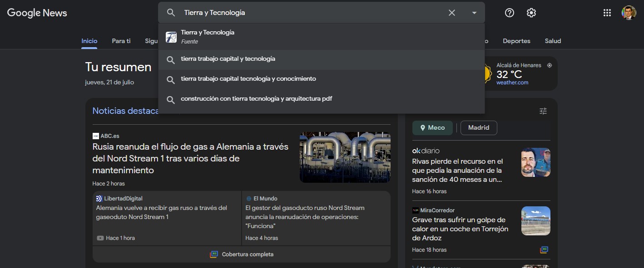
Task: Go to Google News home logo
Action: coord(37,13)
